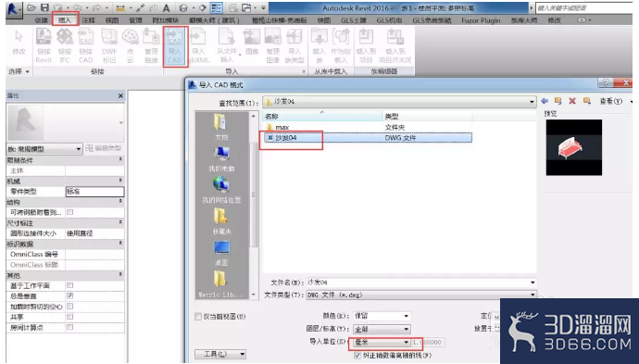The image size is (639, 364).
Task: Toggle the 'Work Plane-Based' property checkbox
Action: 70,285
